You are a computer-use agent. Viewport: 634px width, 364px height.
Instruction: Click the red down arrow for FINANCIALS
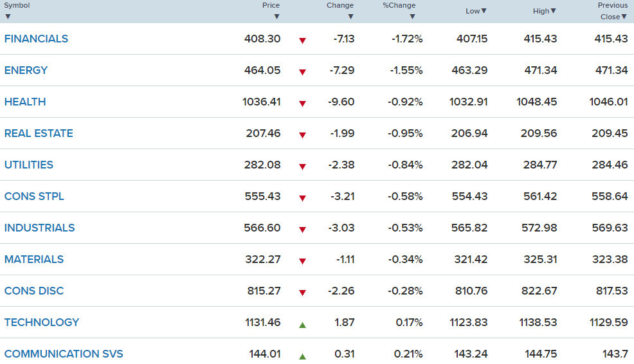tap(302, 41)
